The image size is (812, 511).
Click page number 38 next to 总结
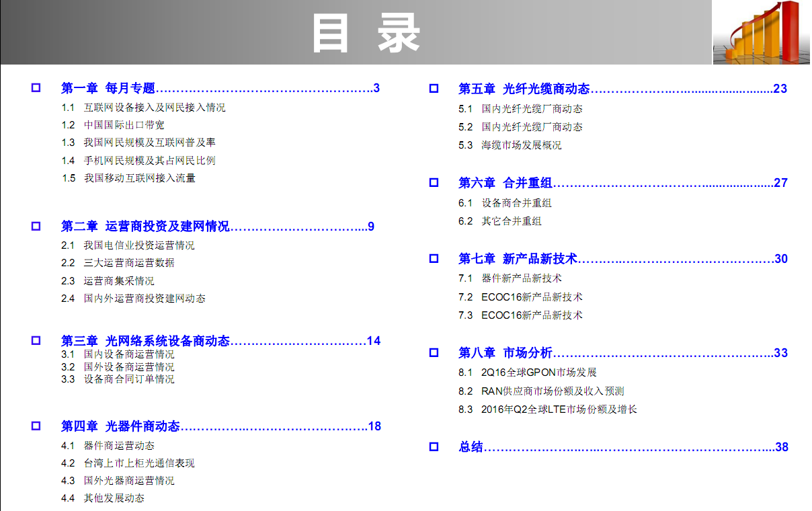click(781, 447)
